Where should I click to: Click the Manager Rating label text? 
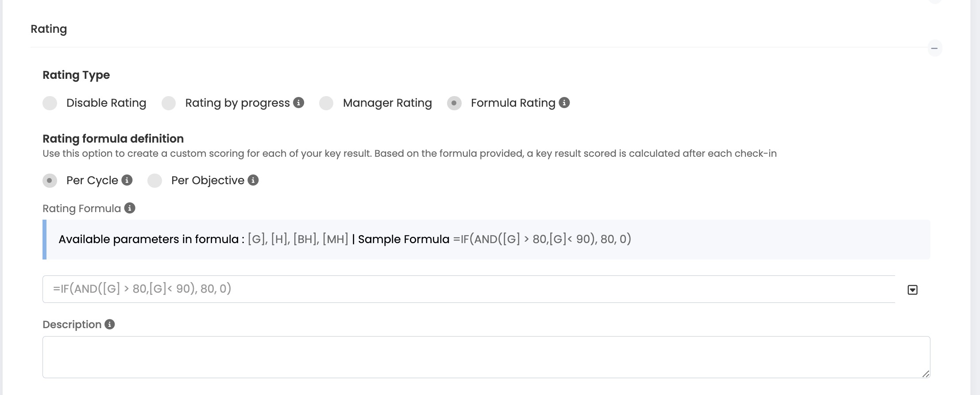387,103
